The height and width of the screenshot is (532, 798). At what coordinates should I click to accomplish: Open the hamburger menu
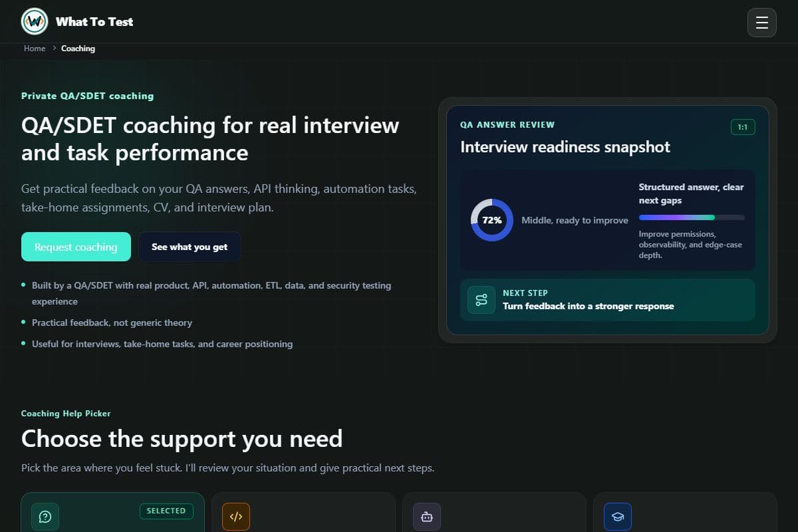762,23
